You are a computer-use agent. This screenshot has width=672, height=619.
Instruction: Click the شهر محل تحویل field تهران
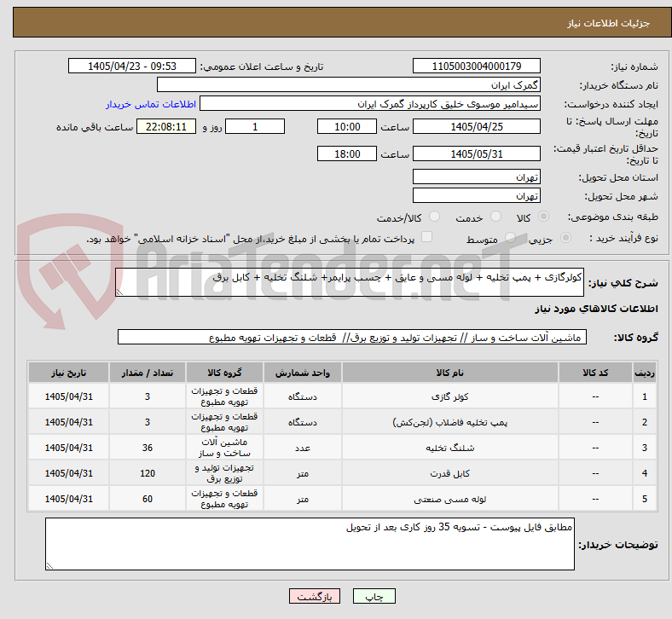(476, 195)
